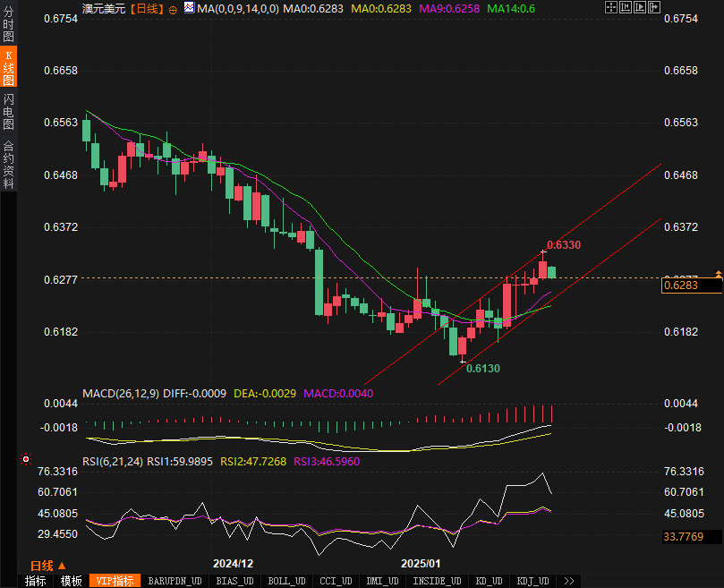The height and width of the screenshot is (588, 724).
Task: Click the 0.6283 current price label
Action: (x=691, y=285)
